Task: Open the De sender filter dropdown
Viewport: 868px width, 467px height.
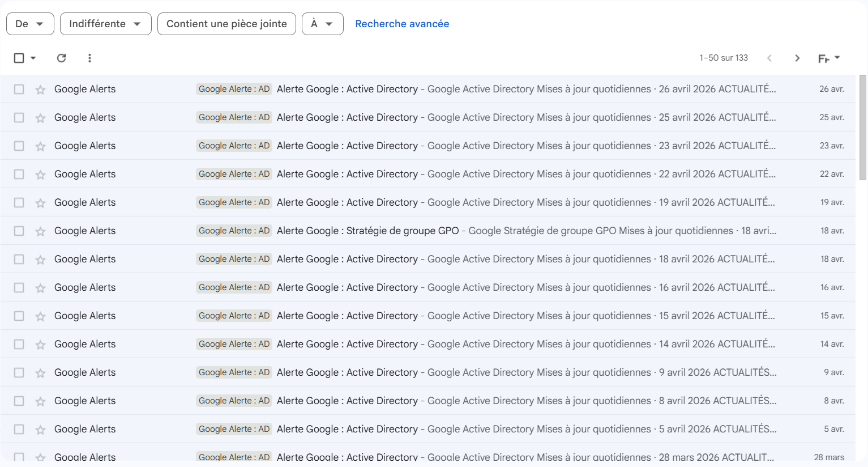Action: tap(30, 24)
